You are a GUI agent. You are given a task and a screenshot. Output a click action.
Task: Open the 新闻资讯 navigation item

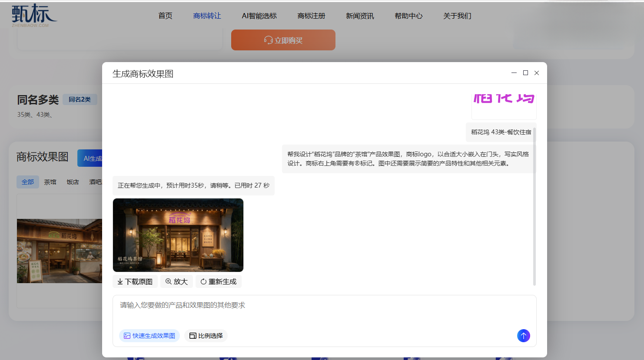pyautogui.click(x=360, y=16)
